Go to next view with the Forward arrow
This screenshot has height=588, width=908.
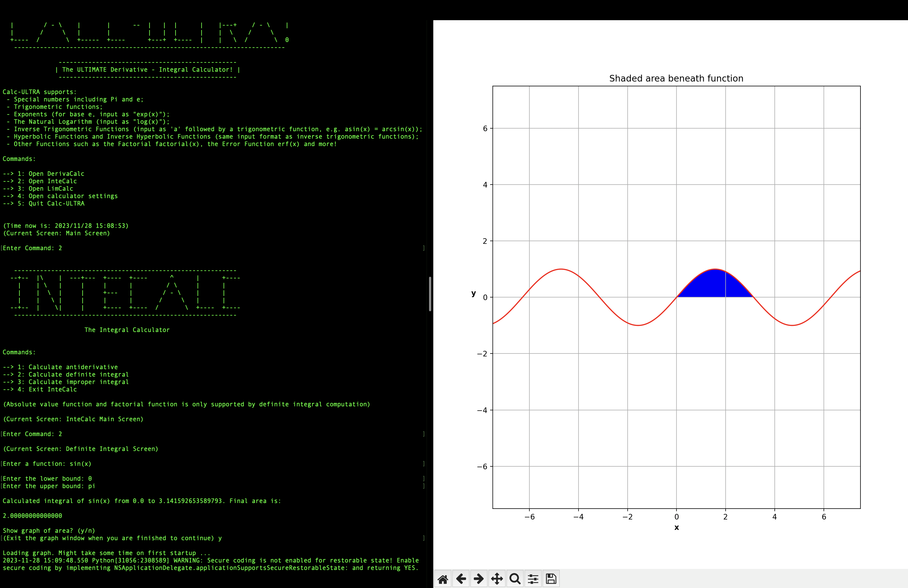tap(479, 578)
